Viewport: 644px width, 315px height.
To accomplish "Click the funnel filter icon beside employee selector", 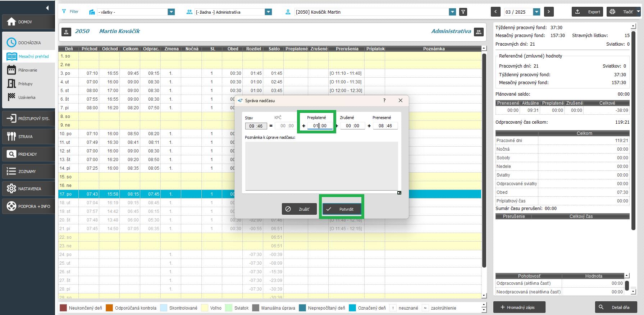I will click(463, 12).
